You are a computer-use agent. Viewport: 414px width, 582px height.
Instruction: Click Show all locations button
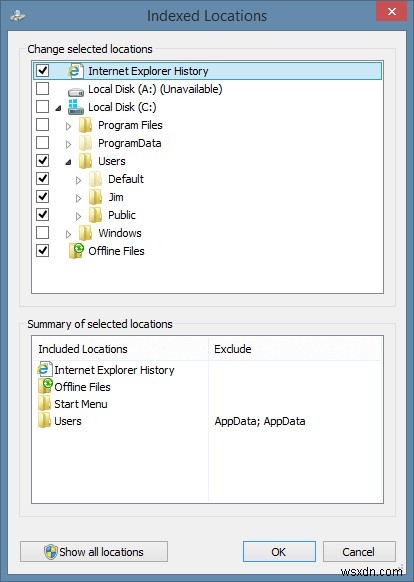[94, 552]
